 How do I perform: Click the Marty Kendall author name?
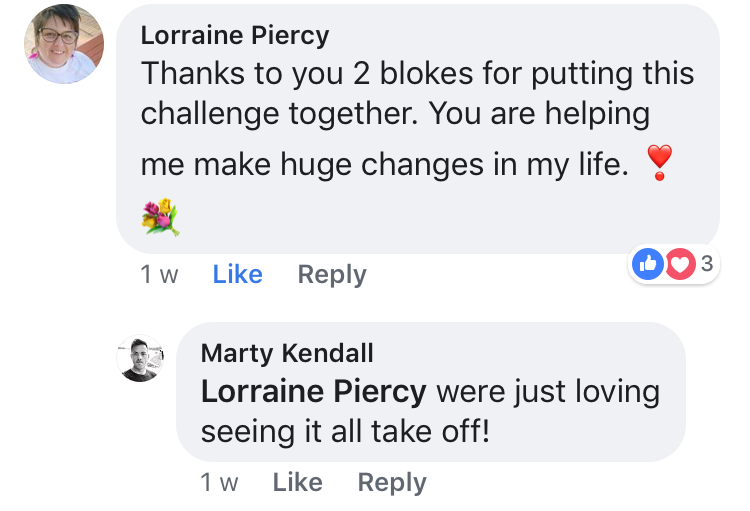click(287, 352)
